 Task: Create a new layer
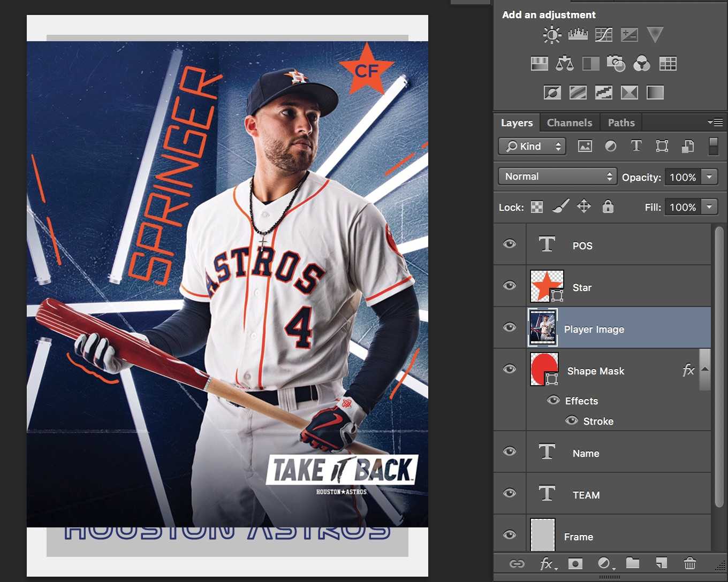662,563
